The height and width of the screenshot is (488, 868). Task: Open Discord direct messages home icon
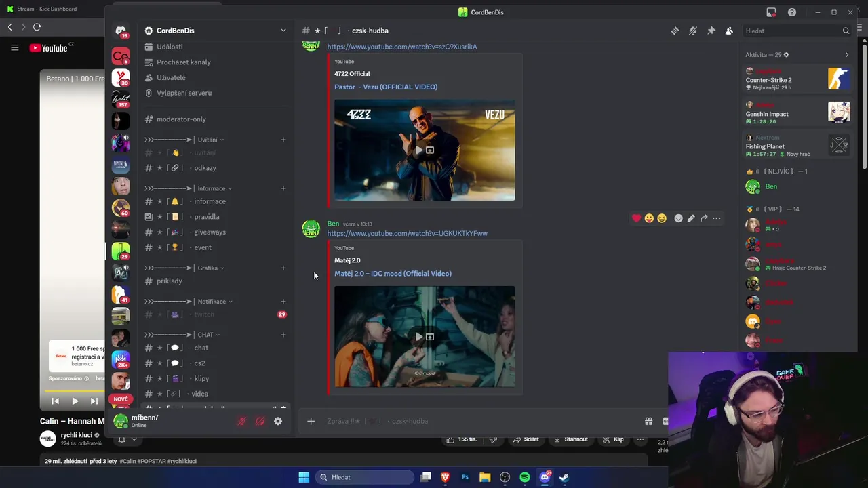[x=121, y=31]
